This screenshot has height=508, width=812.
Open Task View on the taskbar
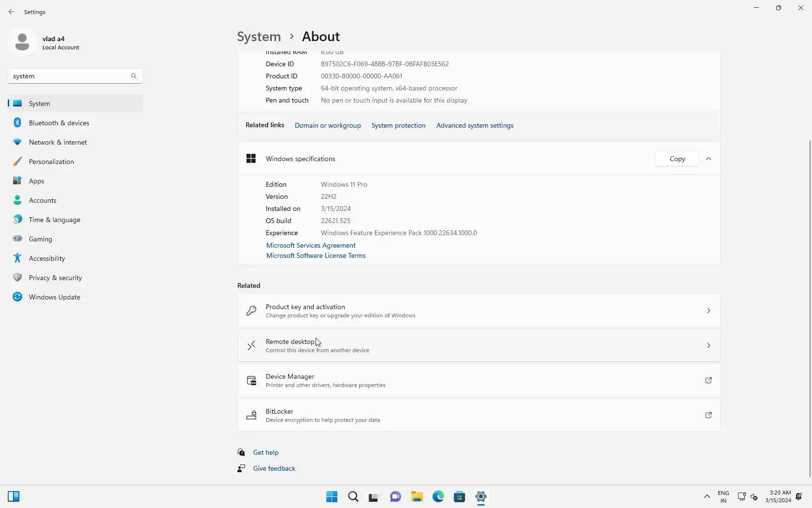click(374, 496)
